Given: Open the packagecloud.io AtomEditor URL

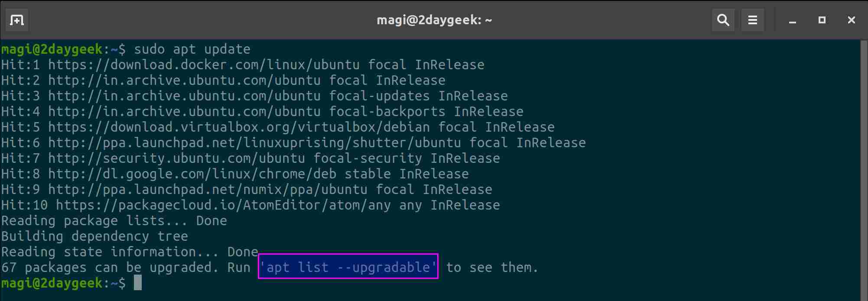Looking at the screenshot, I should click(223, 205).
